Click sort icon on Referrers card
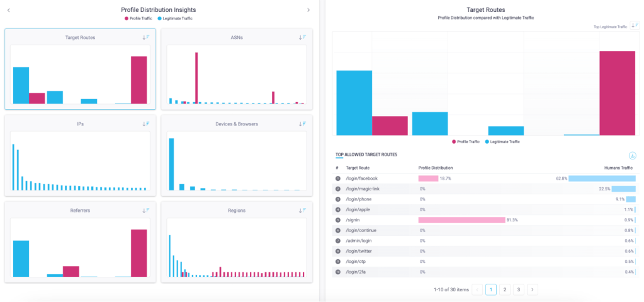This screenshot has width=644, height=302. (146, 210)
